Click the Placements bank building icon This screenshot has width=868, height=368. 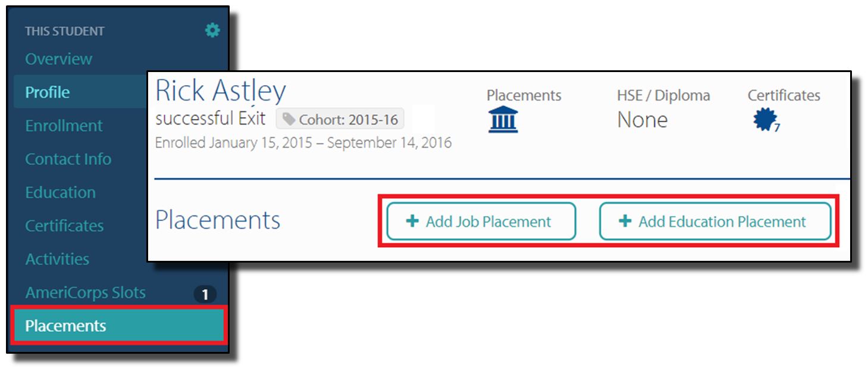[503, 120]
